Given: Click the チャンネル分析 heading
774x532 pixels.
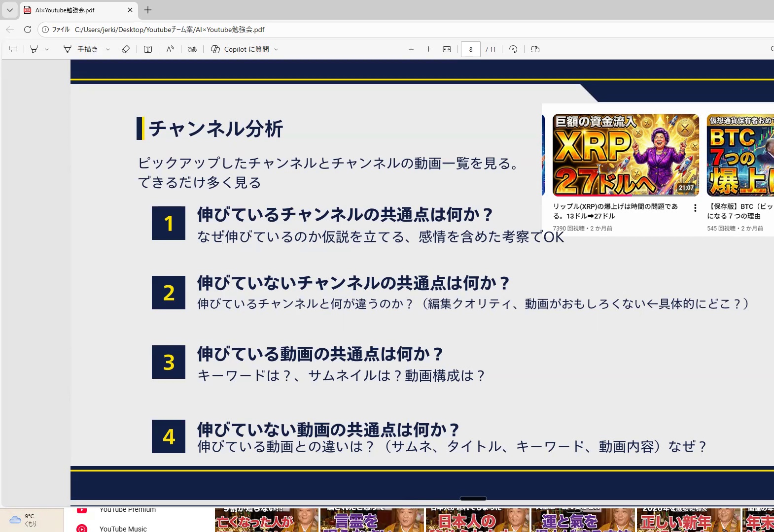Looking at the screenshot, I should [x=216, y=129].
